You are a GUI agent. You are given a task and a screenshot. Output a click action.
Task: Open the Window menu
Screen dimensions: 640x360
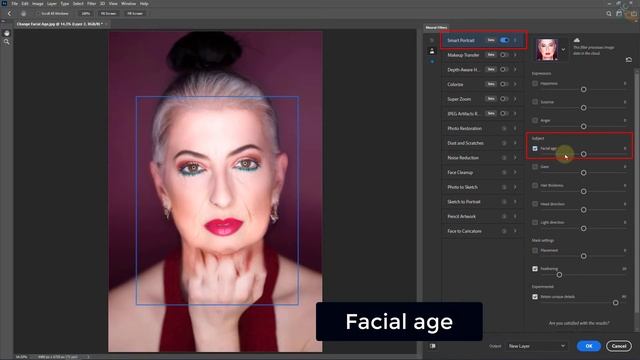pyautogui.click(x=129, y=4)
